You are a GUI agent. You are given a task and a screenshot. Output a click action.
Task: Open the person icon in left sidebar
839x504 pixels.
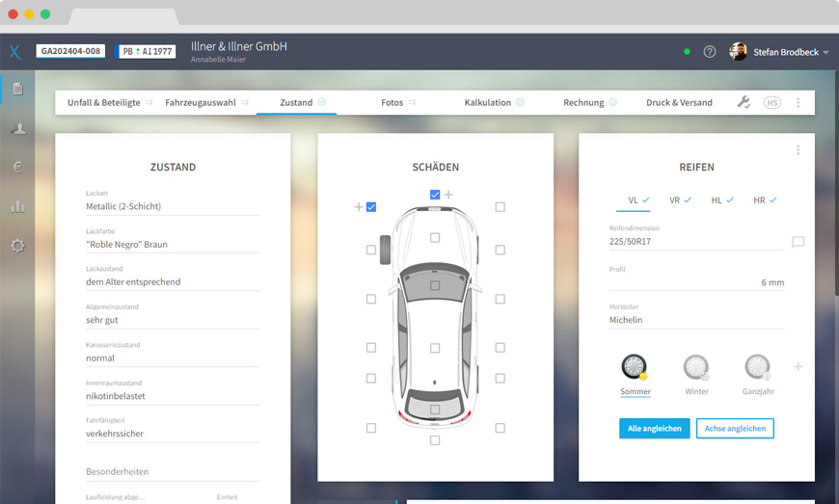17,129
